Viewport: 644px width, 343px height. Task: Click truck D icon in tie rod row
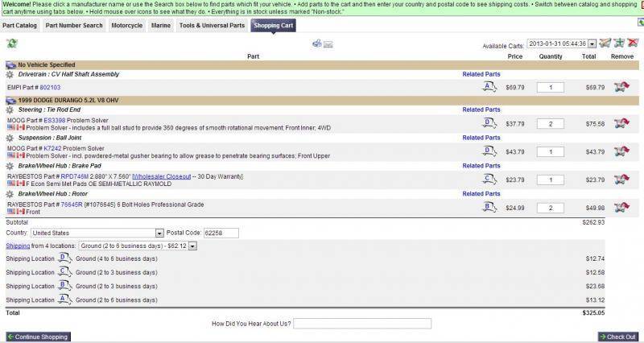[489, 123]
